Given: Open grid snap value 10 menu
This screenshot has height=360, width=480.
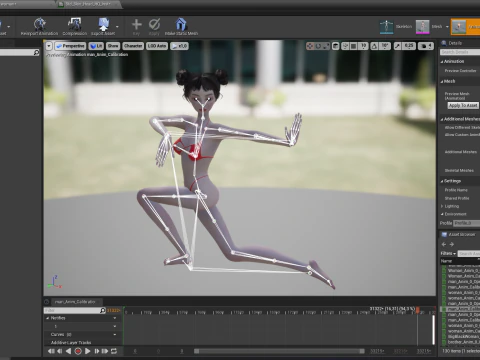Looking at the screenshot, I should pyautogui.click(x=363, y=46).
